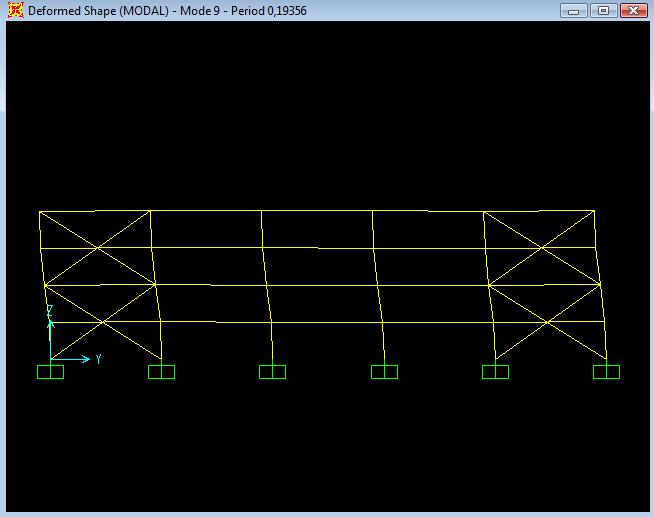This screenshot has height=517, width=654.
Task: Click the SAP2000 application icon in title bar
Action: (x=15, y=10)
